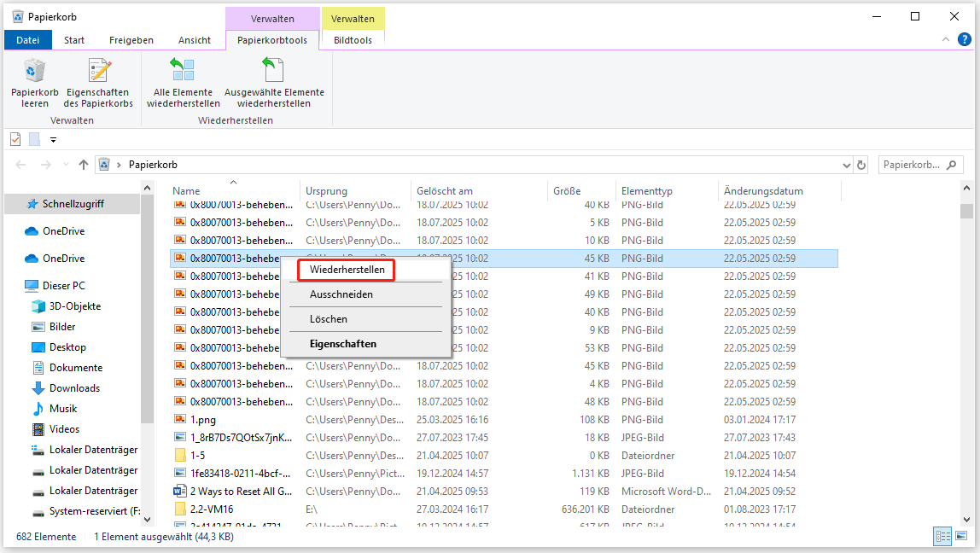The height and width of the screenshot is (553, 980).
Task: Open the address bar history dropdown
Action: coord(846,165)
